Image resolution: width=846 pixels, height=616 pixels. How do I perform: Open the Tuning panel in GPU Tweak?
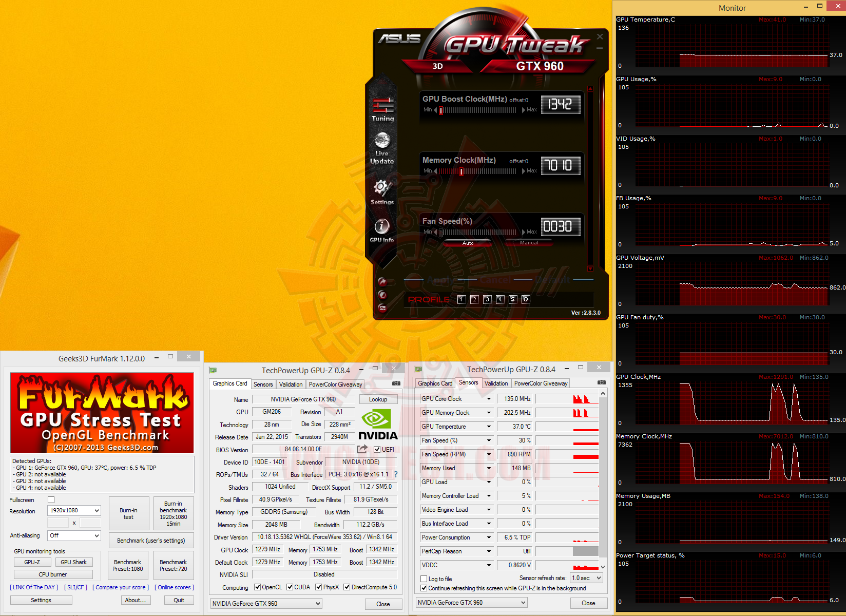(x=383, y=109)
